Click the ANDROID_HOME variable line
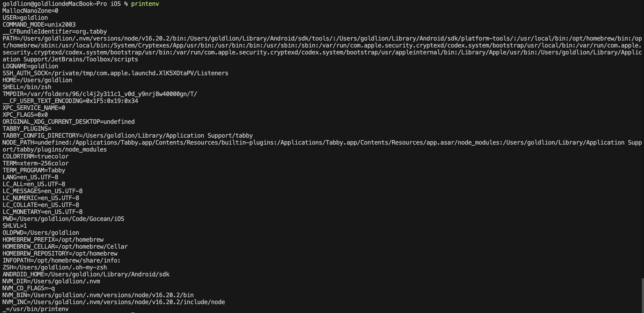The height and width of the screenshot is (313, 644). (86, 275)
